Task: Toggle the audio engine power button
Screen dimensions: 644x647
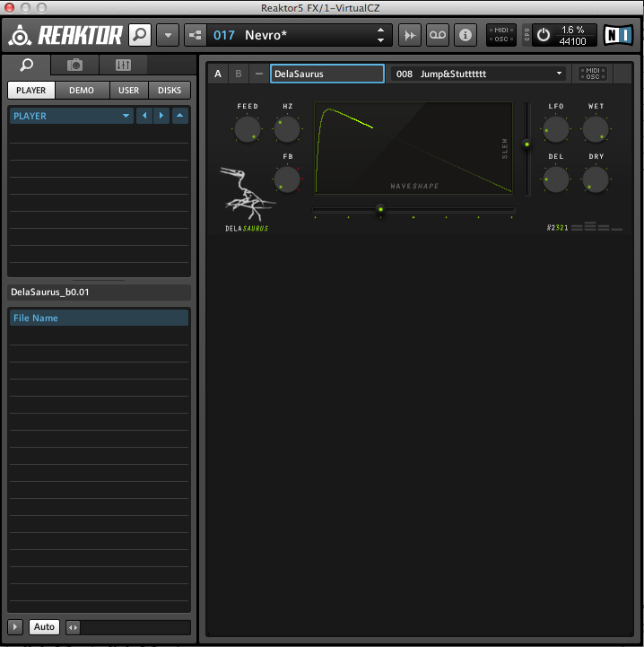Action: 544,35
